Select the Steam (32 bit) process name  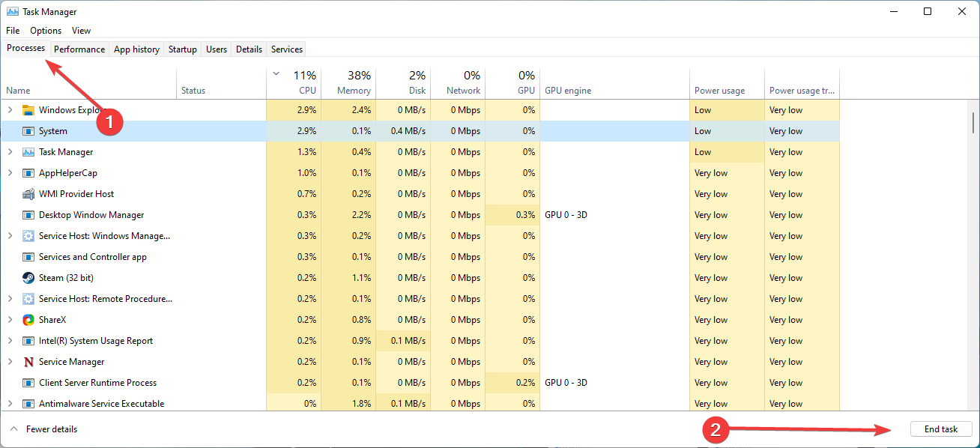click(x=66, y=278)
